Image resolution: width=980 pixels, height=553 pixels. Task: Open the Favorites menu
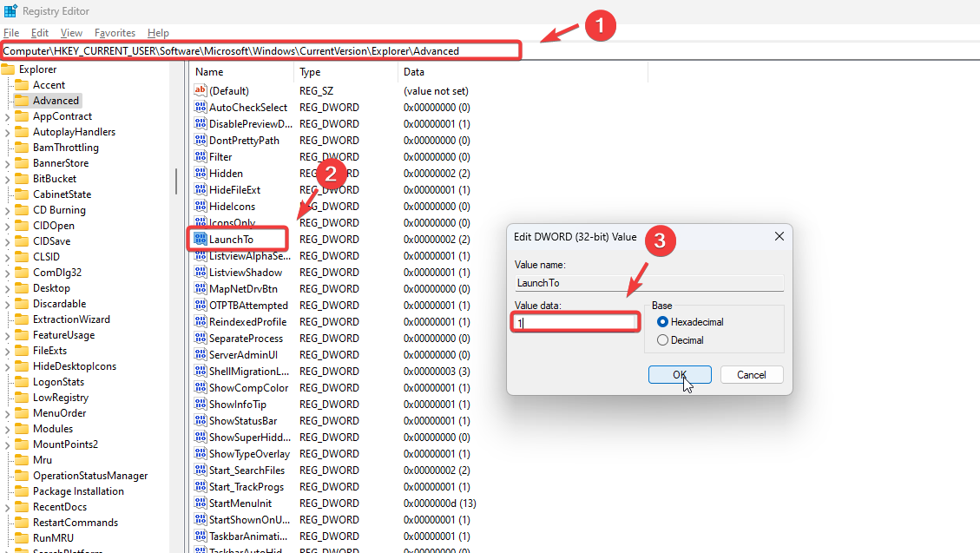(x=115, y=32)
